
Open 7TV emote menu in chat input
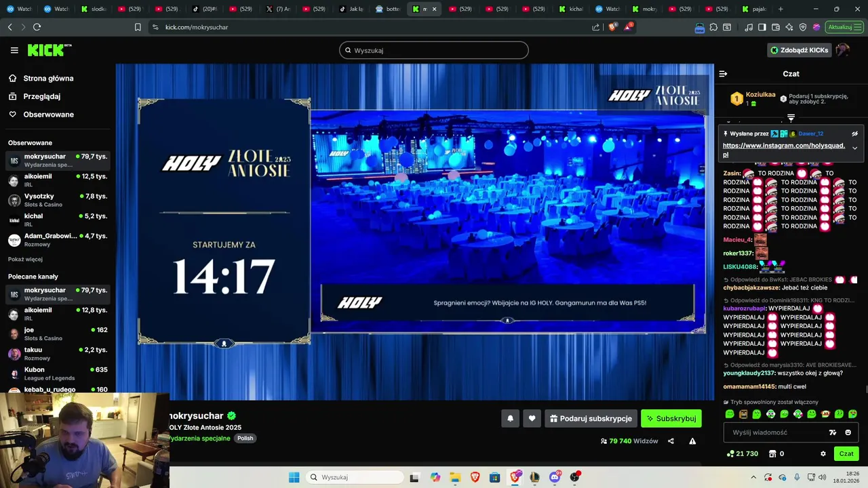click(x=833, y=432)
